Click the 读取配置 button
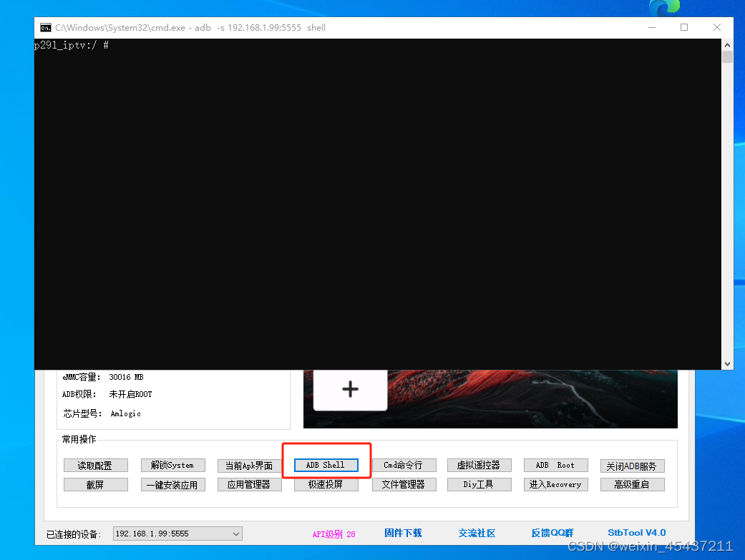745x560 pixels. point(95,466)
